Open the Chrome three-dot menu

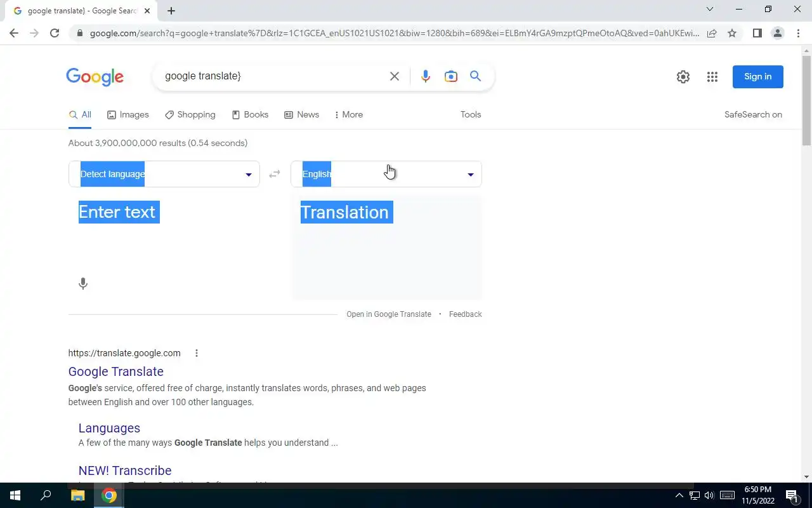pos(797,33)
